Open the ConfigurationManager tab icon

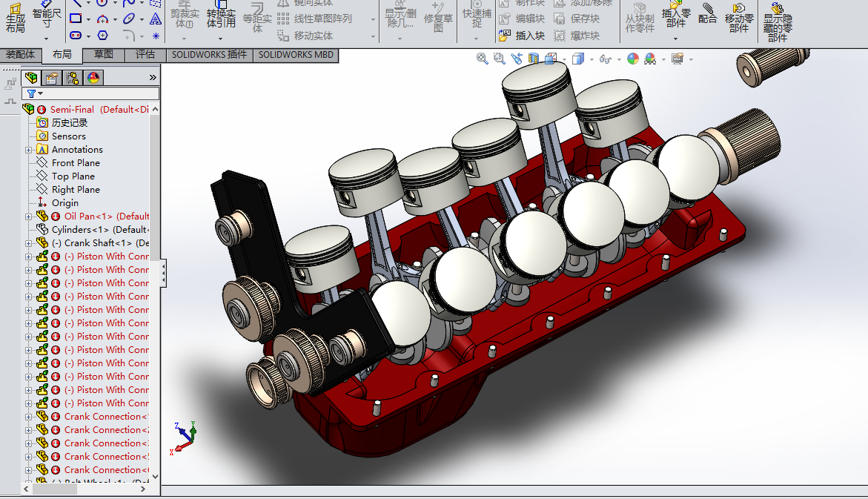[73, 77]
